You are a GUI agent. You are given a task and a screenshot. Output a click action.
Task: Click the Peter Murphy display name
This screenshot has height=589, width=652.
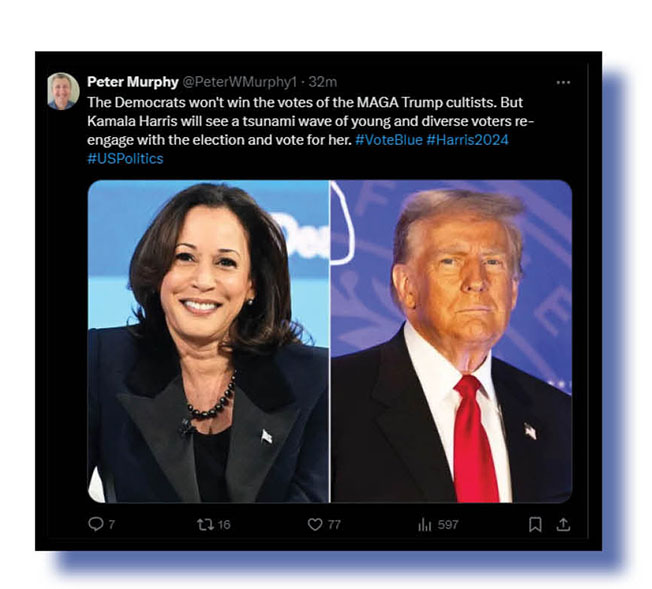(x=133, y=82)
